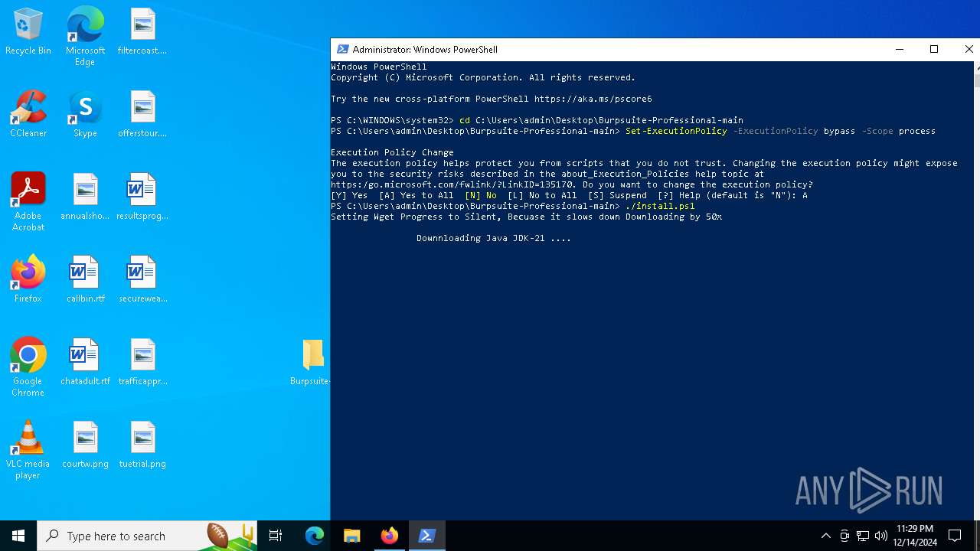980x551 pixels.
Task: Minimize the PowerShell window
Action: point(900,50)
